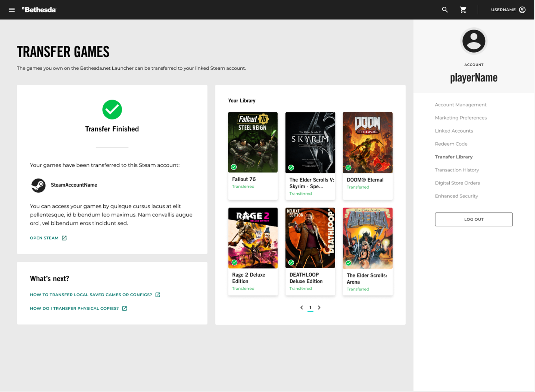Image resolution: width=535 pixels, height=392 pixels.
Task: Click the green check badge on Skyrim cover
Action: pyautogui.click(x=291, y=168)
